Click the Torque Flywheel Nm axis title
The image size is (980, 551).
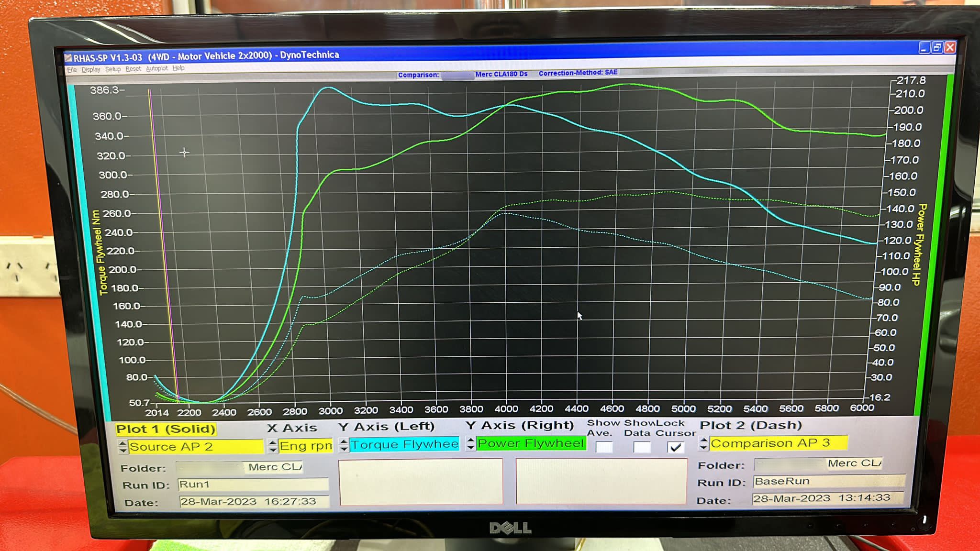click(99, 252)
